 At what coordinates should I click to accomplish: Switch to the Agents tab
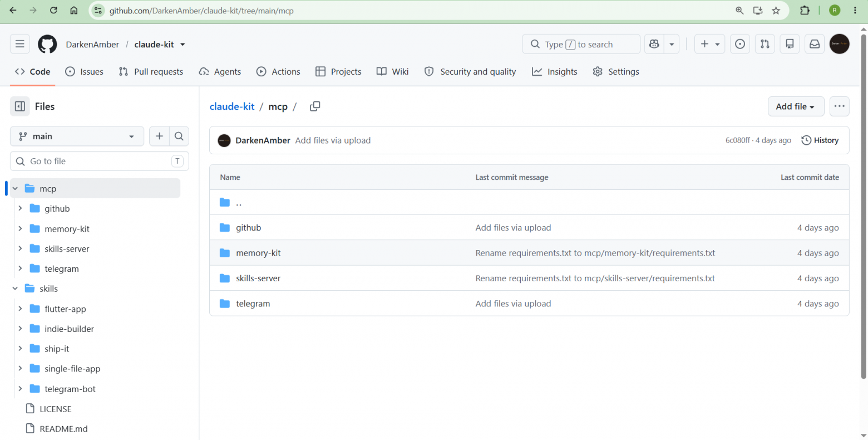220,72
